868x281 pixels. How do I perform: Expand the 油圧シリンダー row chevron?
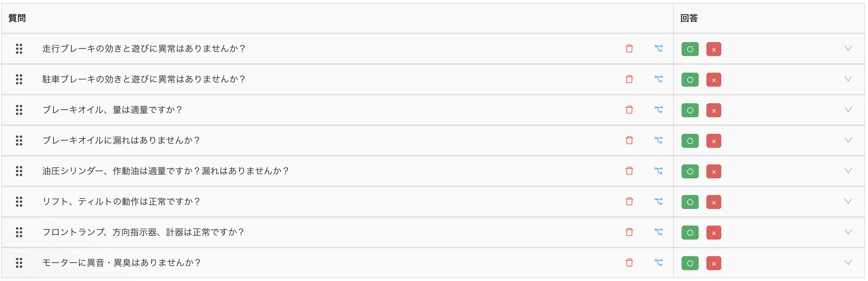click(848, 171)
